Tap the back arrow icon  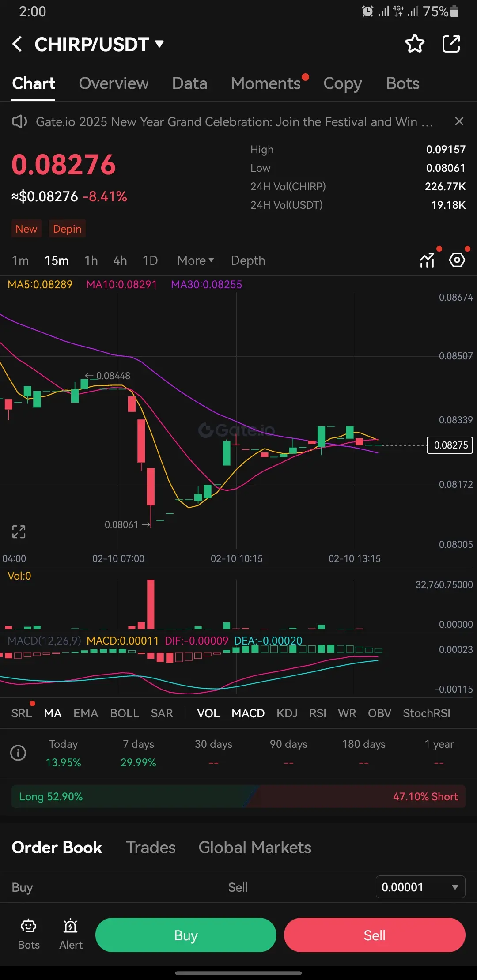(x=17, y=44)
